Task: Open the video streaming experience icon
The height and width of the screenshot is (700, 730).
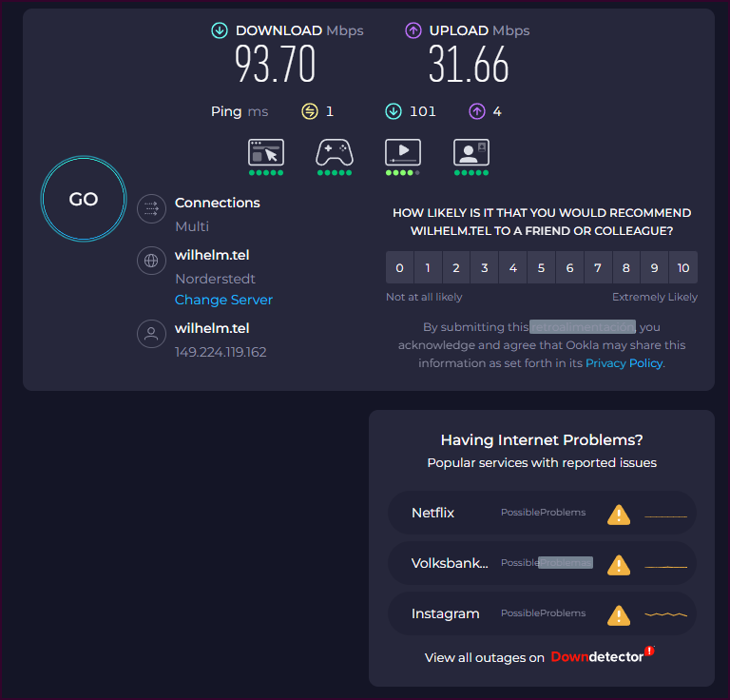Action: [403, 152]
